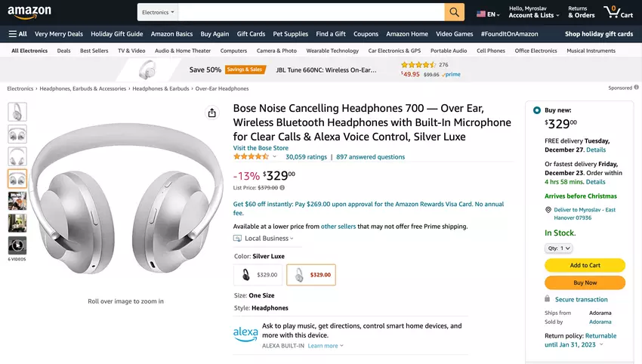Visit the Bose Store link
This screenshot has height=364, width=642.
260,147
